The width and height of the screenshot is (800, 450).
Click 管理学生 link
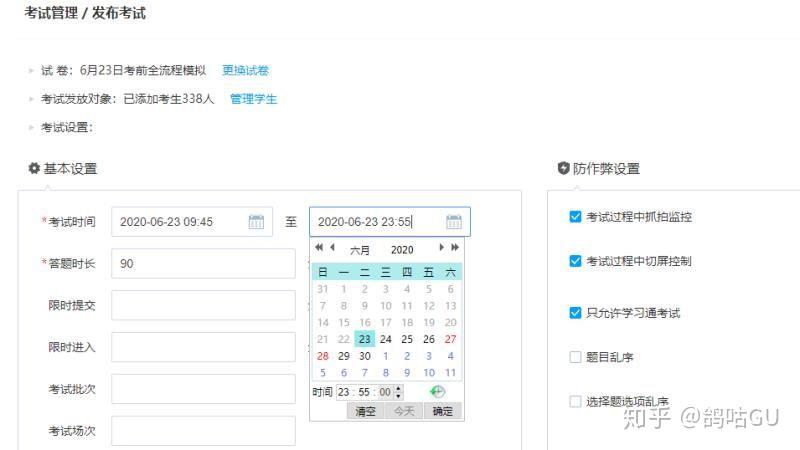point(254,99)
